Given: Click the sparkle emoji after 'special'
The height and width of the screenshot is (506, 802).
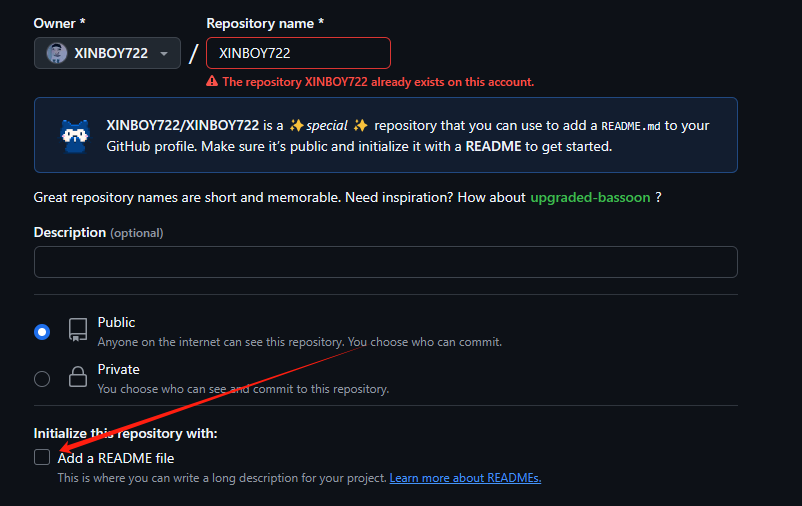Looking at the screenshot, I should tap(361, 125).
